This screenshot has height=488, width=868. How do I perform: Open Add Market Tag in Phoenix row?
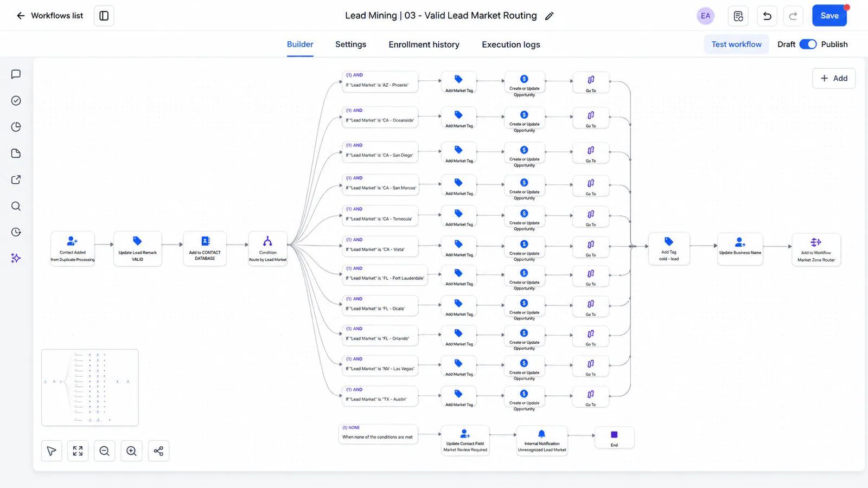coord(459,83)
